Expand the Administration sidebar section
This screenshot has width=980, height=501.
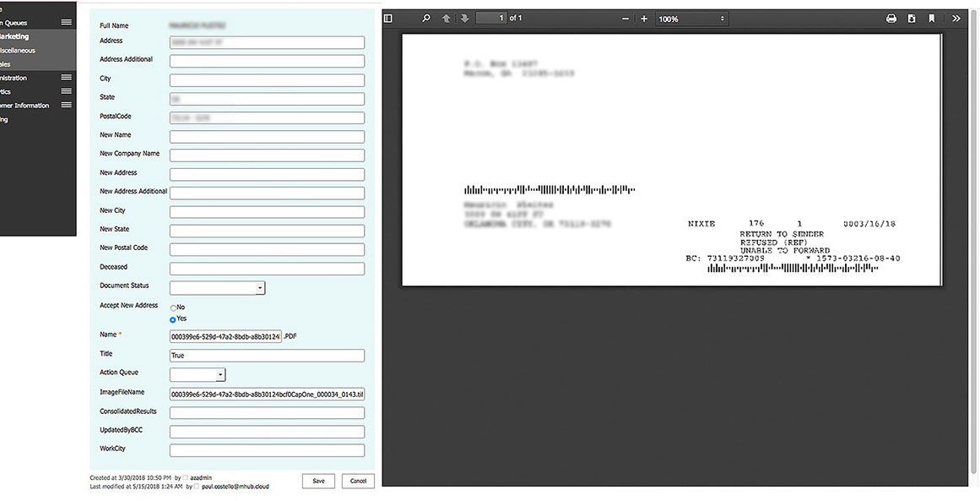66,78
